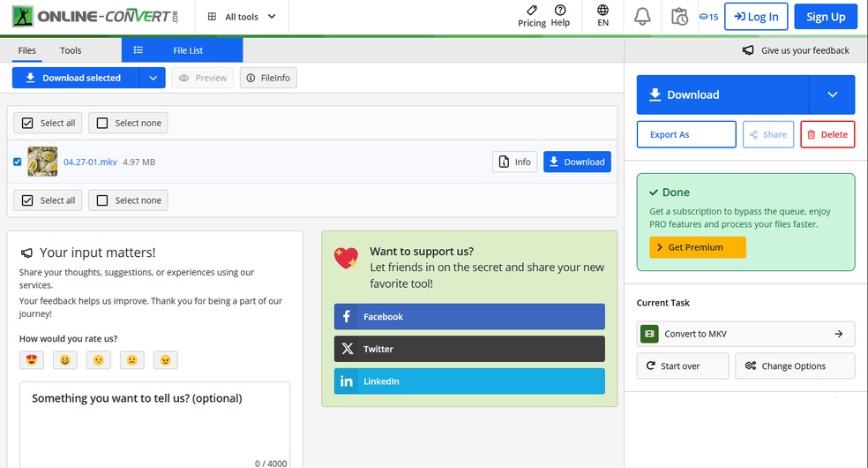Rate with the angry emoji

[166, 360]
